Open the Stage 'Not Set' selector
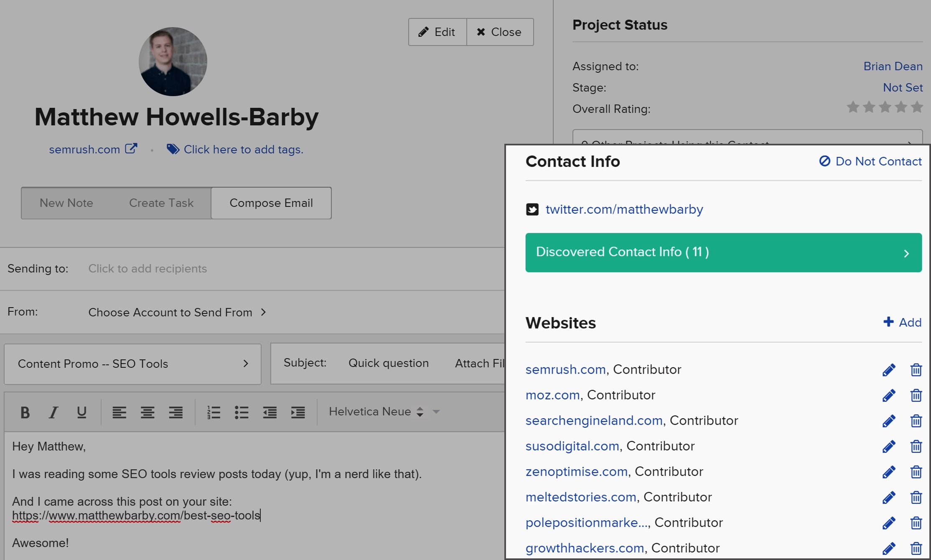The image size is (931, 560). (903, 87)
